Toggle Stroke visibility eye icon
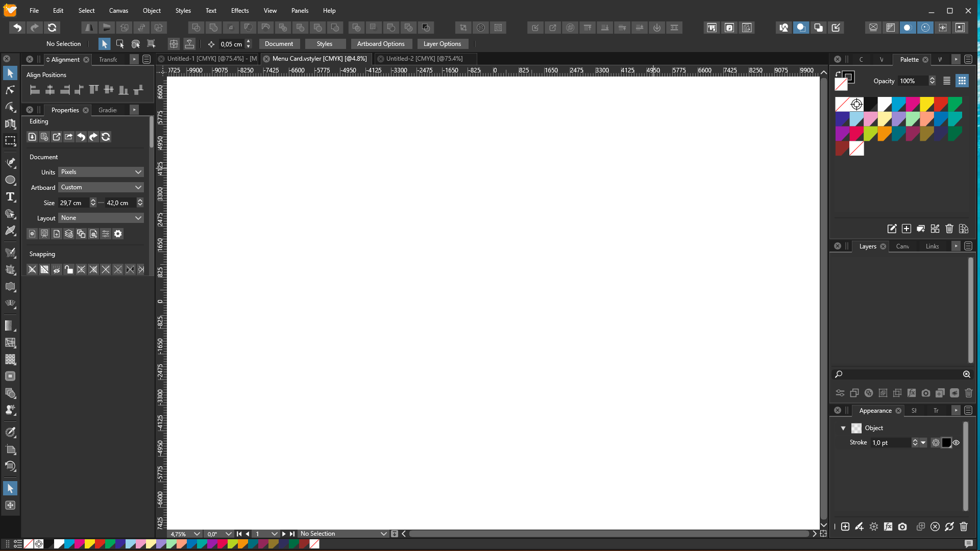The width and height of the screenshot is (980, 551). pyautogui.click(x=956, y=443)
